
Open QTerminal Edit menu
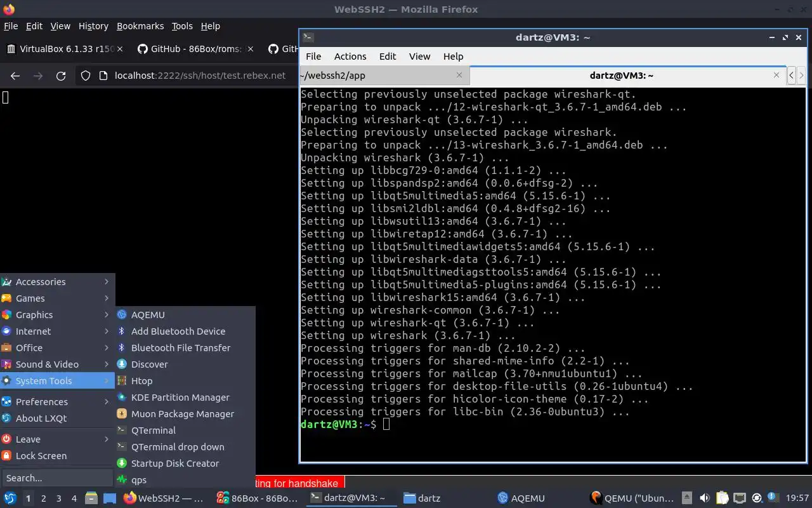tap(388, 57)
